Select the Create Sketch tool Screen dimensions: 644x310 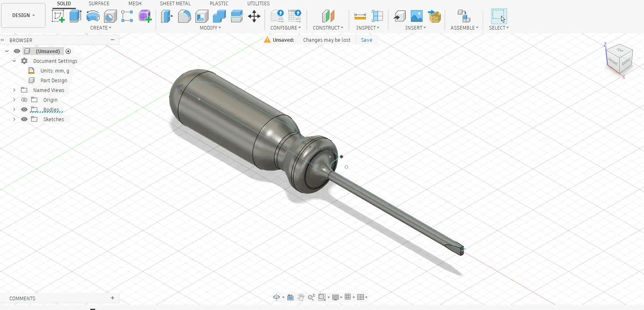pyautogui.click(x=58, y=16)
